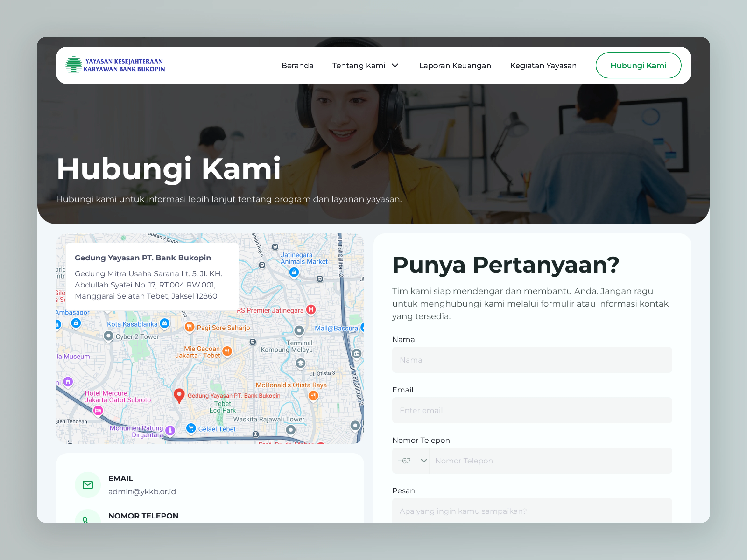Screen dimensions: 747x560
Task: Click the green email envelope icon
Action: point(88,485)
